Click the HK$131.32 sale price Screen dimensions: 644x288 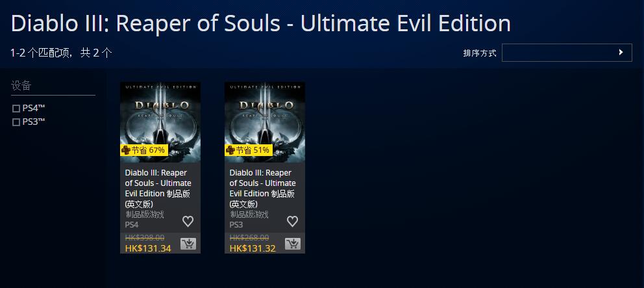253,248
